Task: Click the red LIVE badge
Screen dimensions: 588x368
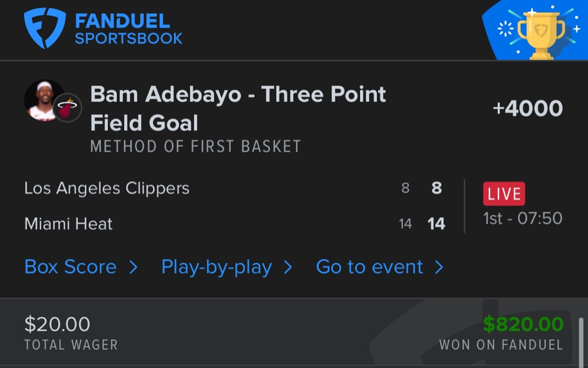Action: click(x=504, y=194)
